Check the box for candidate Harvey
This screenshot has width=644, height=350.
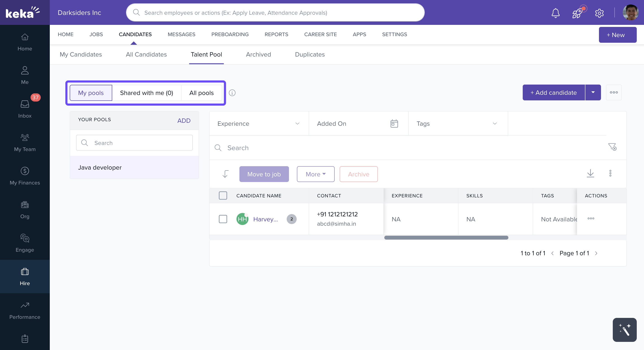click(x=223, y=219)
